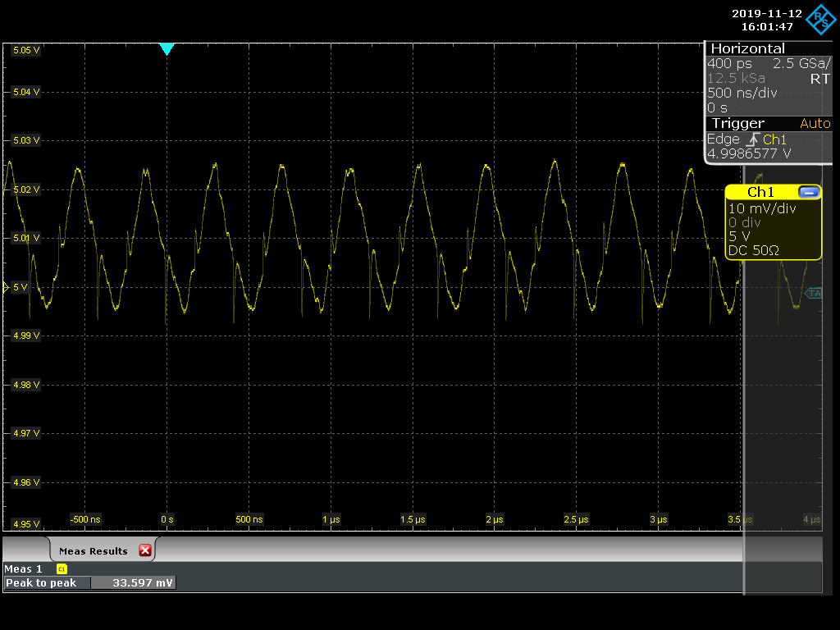Click the cyan trigger position marker
The width and height of the screenshot is (840, 630).
167,49
